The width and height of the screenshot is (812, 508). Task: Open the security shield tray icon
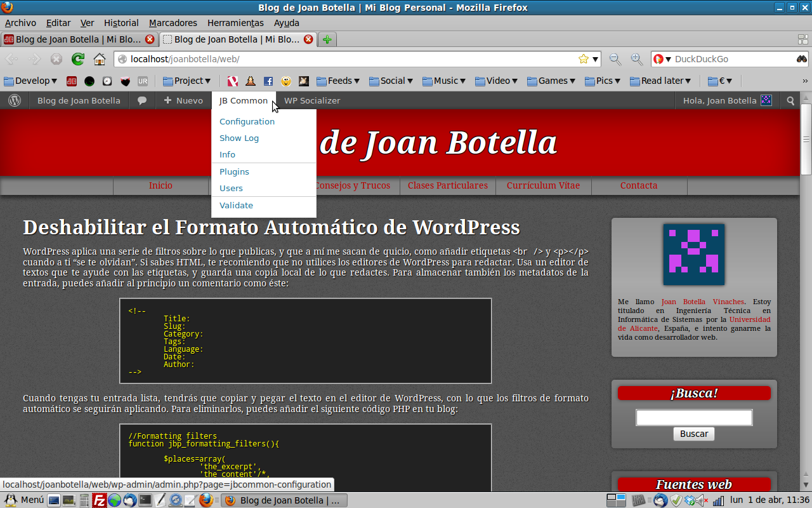coord(676,500)
